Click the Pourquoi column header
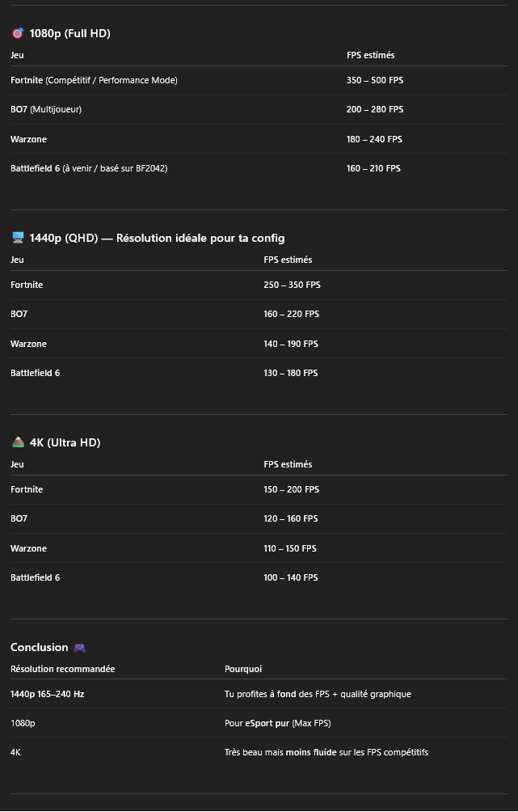The height and width of the screenshot is (812, 518). pos(243,669)
